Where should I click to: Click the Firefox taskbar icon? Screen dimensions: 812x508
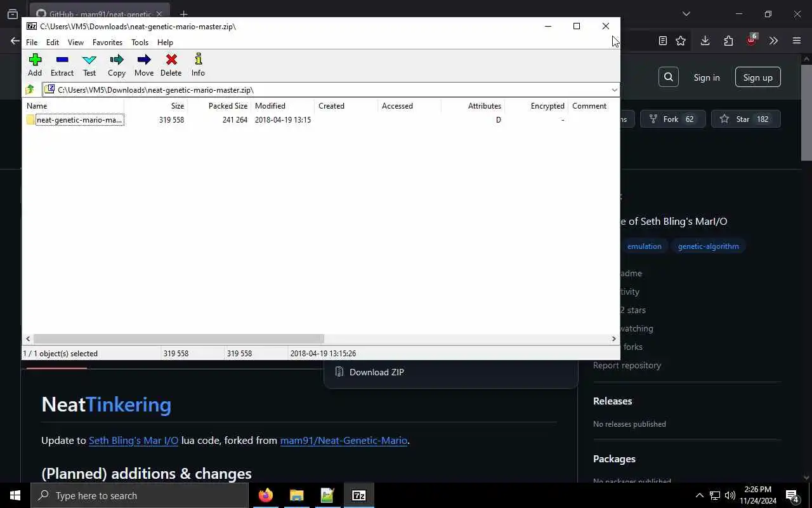266,495
